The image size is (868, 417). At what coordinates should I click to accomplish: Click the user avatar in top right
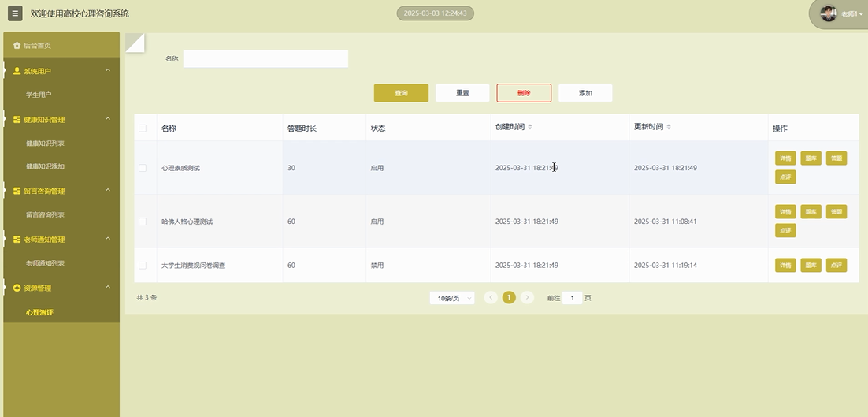[829, 13]
